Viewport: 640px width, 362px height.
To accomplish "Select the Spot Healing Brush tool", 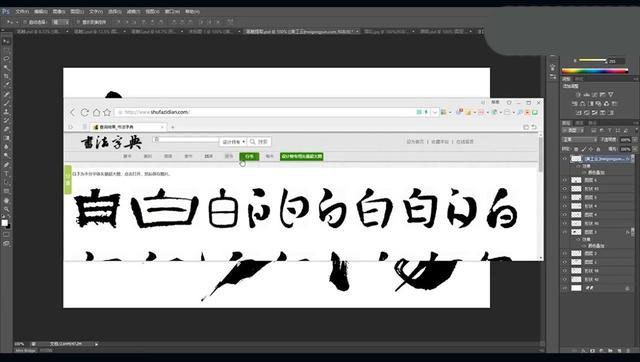I will click(6, 94).
